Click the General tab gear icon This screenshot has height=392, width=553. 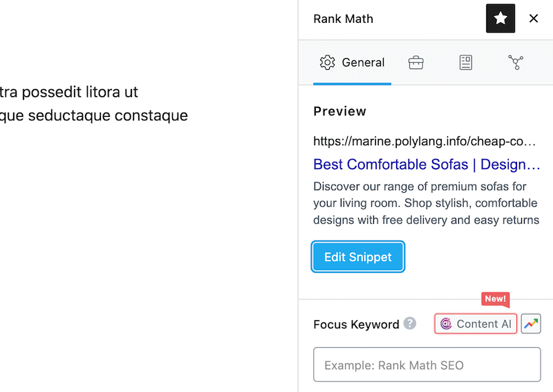click(x=327, y=62)
